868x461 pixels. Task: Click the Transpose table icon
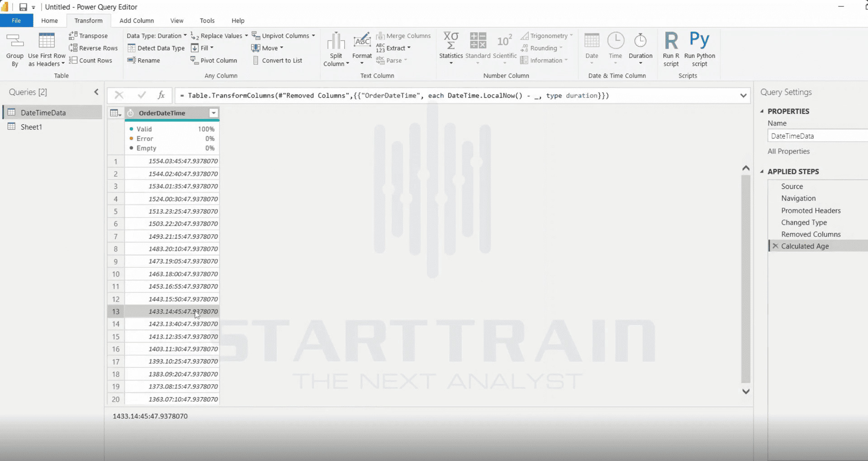[73, 35]
